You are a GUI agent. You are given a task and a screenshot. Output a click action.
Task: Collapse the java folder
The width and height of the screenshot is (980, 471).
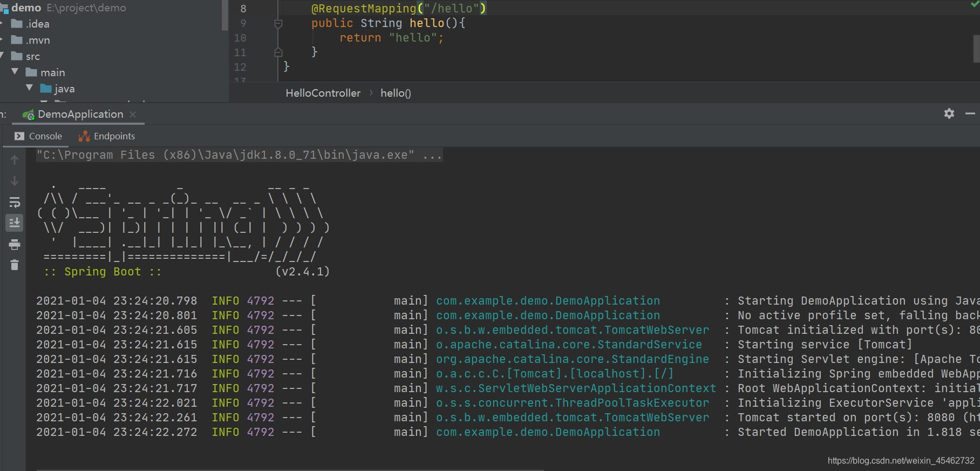click(x=29, y=88)
